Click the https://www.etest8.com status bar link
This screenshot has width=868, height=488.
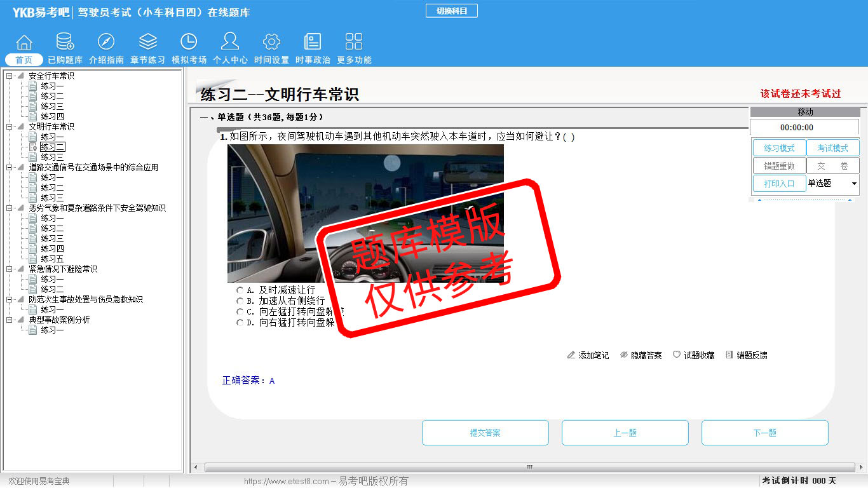pyautogui.click(x=287, y=482)
